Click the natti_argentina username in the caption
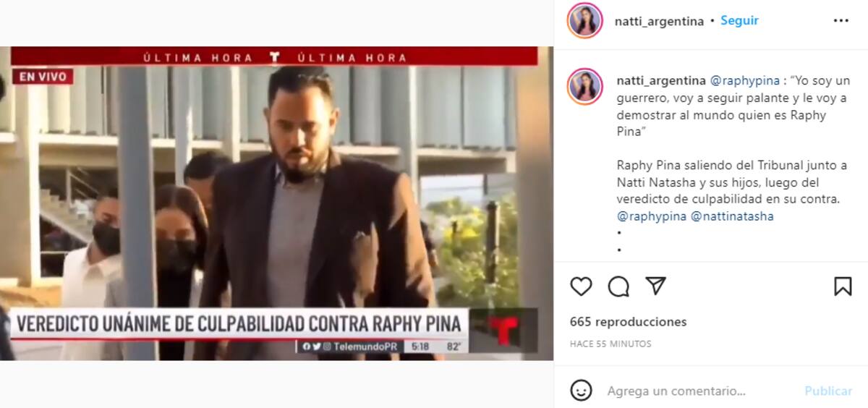868x408 pixels. click(x=661, y=80)
